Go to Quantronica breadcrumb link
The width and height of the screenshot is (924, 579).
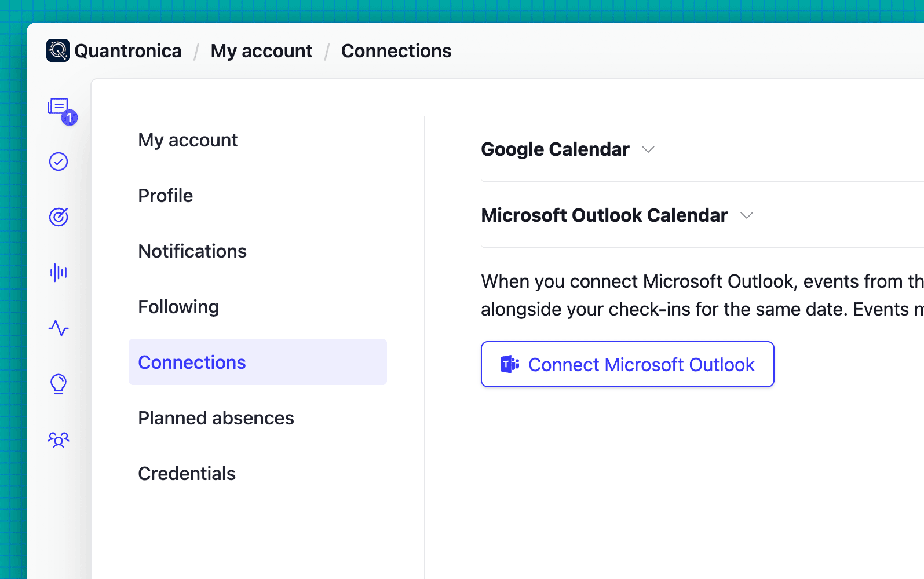(x=128, y=51)
